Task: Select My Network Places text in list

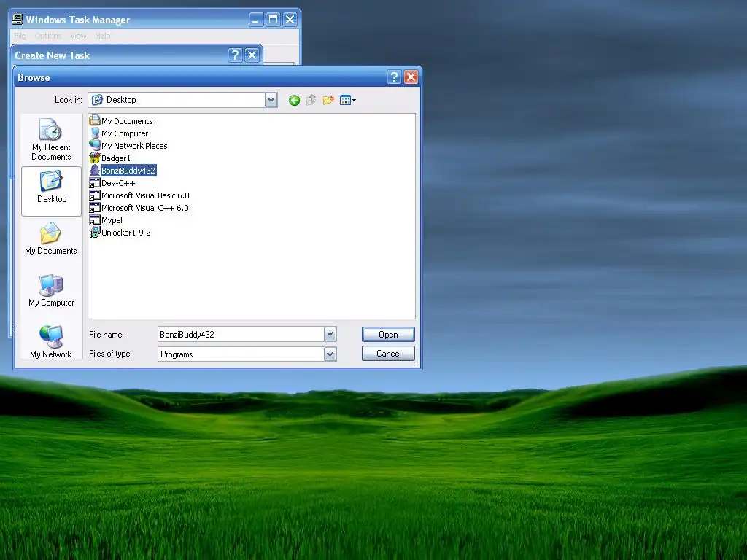Action: click(134, 146)
